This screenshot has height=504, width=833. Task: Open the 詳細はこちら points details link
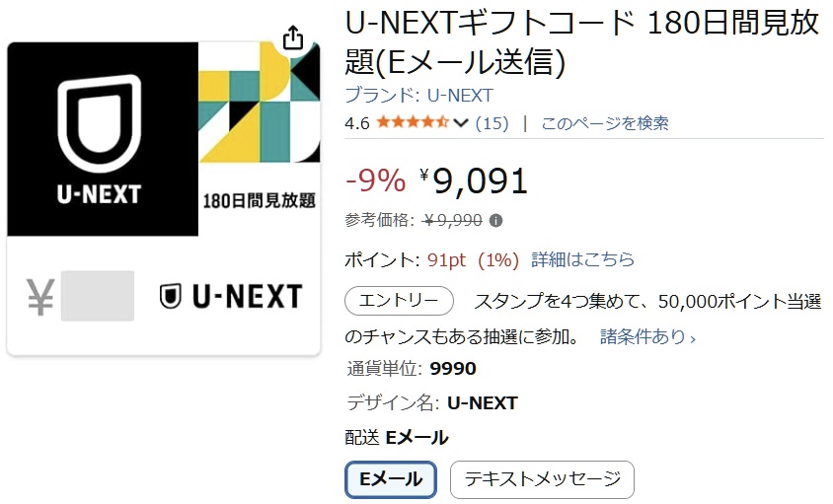582,259
